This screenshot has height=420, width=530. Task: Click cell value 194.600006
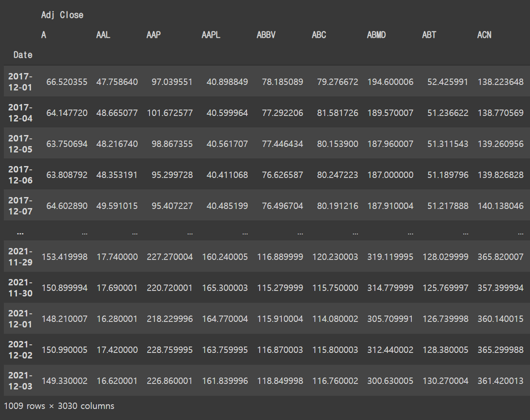point(390,82)
